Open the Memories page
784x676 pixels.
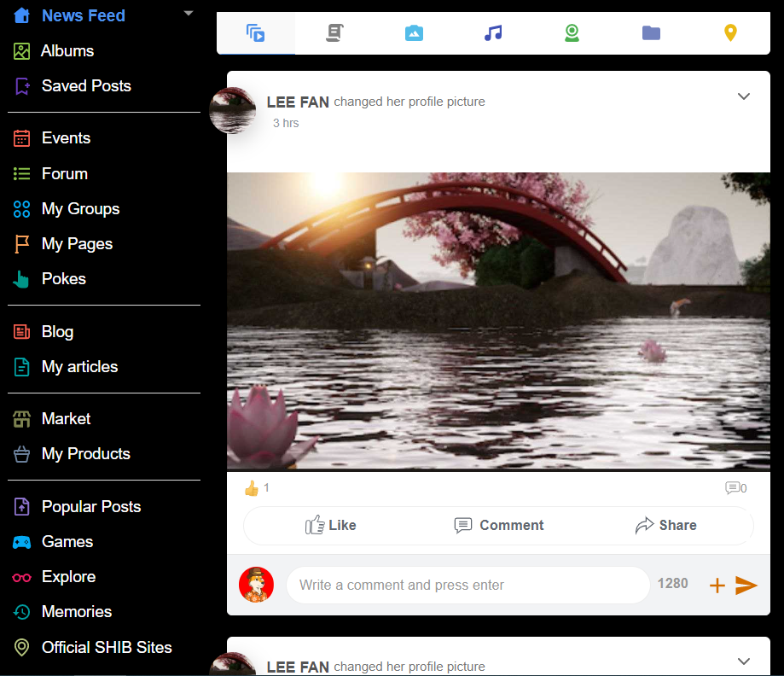[x=77, y=612]
